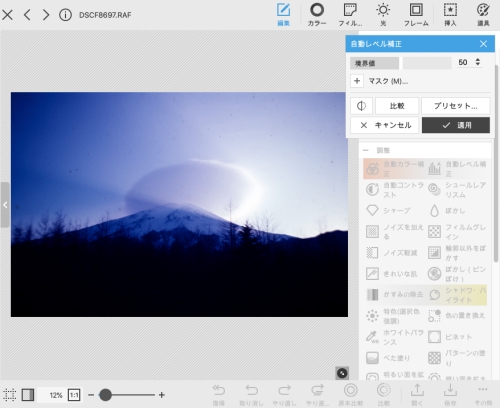The image size is (500, 408).
Task: Click the キャンセル button
Action: (x=385, y=125)
